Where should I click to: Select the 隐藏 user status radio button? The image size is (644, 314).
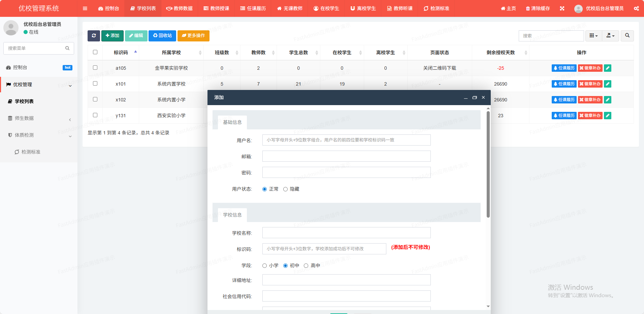point(286,189)
